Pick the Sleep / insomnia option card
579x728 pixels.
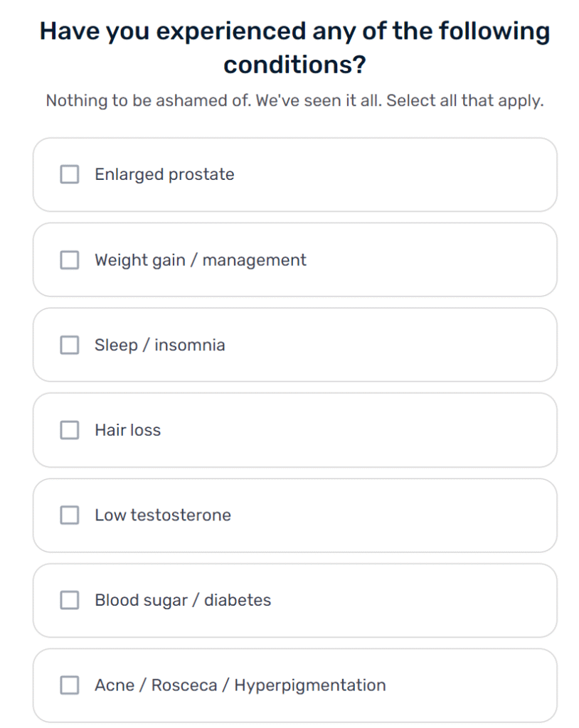[295, 345]
